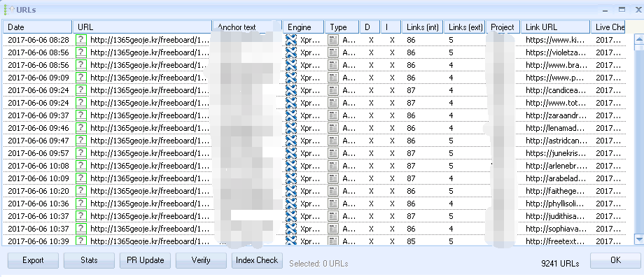Sort by the URL column header
This screenshot has width=644, height=277.
point(143,27)
